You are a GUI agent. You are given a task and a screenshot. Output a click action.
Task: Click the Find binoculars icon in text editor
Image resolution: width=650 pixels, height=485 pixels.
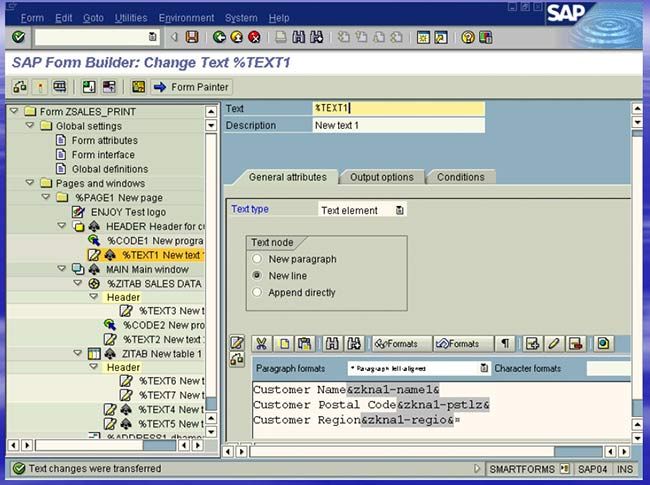(332, 344)
